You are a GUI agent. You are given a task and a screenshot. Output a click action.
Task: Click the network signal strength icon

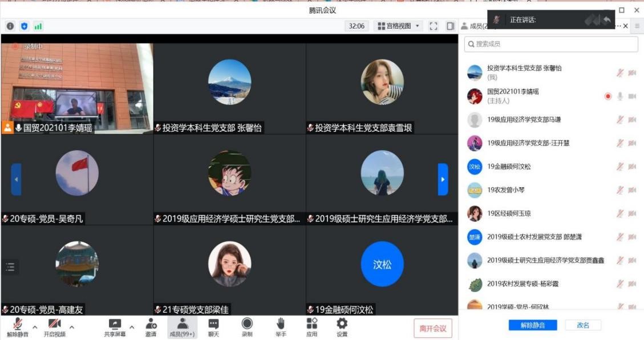[38, 26]
